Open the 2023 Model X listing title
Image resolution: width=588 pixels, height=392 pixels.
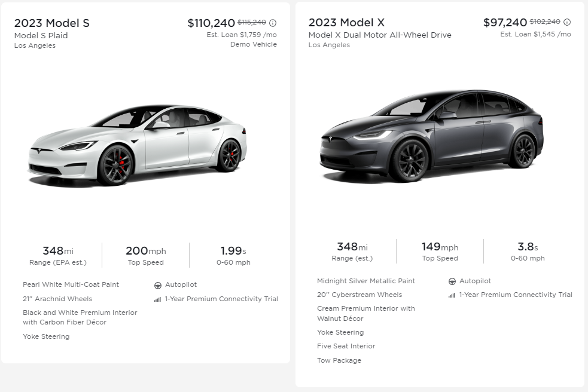point(346,23)
